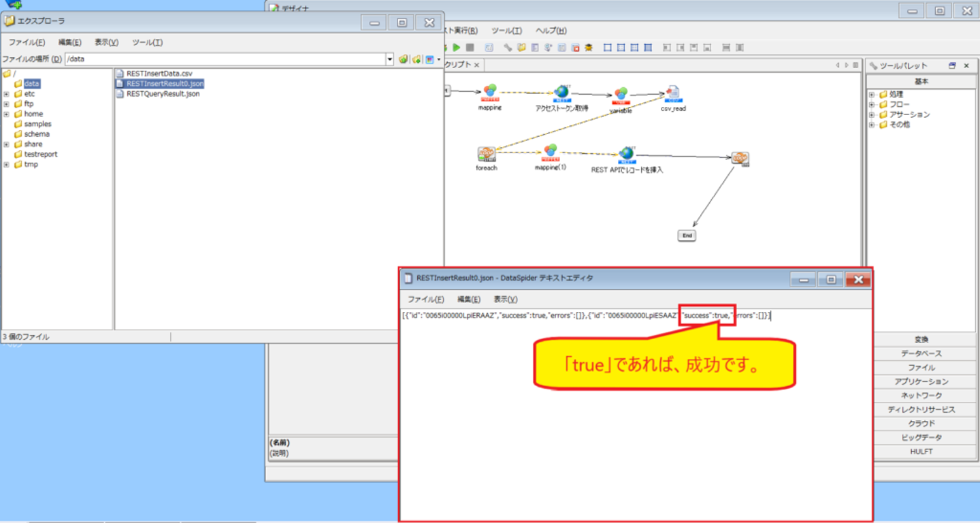
Task: Open the 変換 palette section
Action: click(921, 339)
